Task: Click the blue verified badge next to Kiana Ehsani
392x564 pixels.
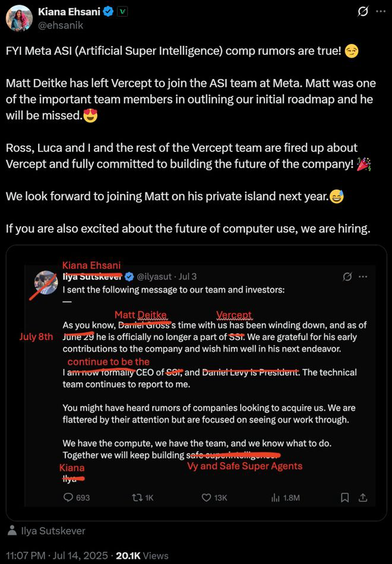Action: tap(108, 11)
